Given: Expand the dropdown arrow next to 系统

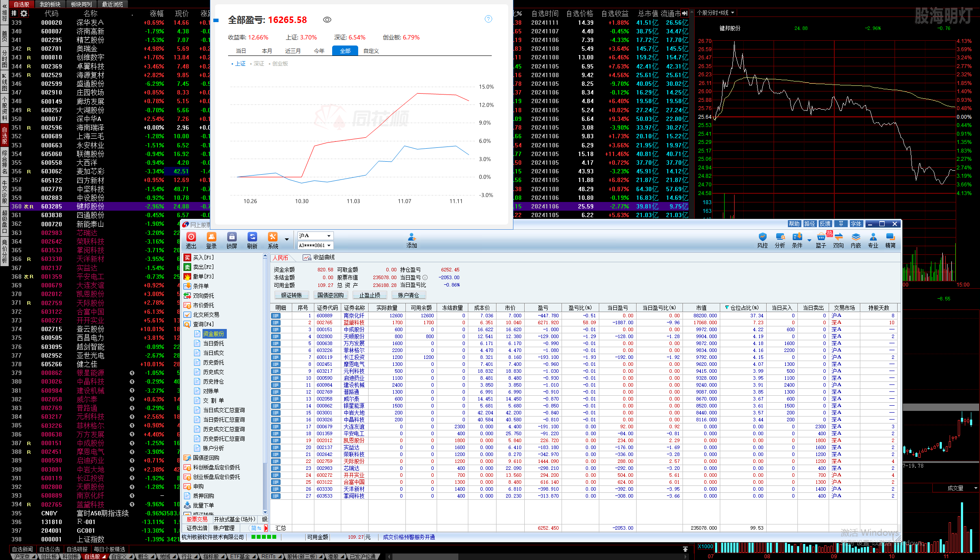Looking at the screenshot, I should pyautogui.click(x=287, y=239).
